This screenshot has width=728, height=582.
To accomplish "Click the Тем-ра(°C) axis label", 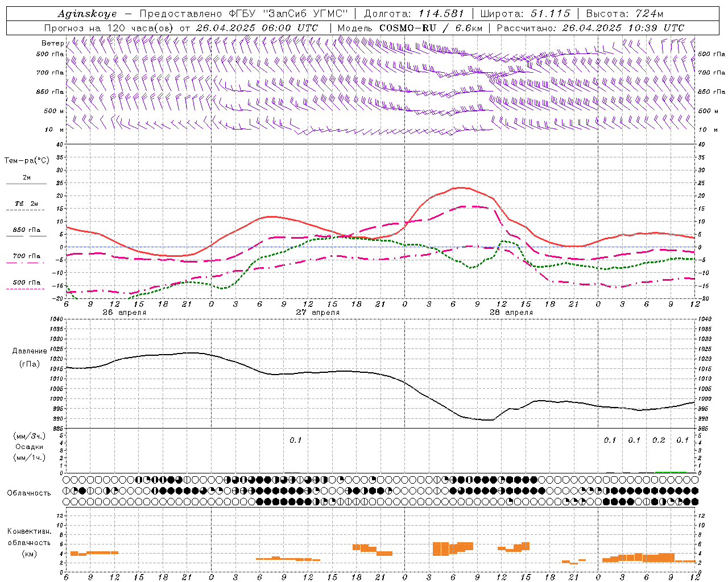I will click(x=27, y=161).
